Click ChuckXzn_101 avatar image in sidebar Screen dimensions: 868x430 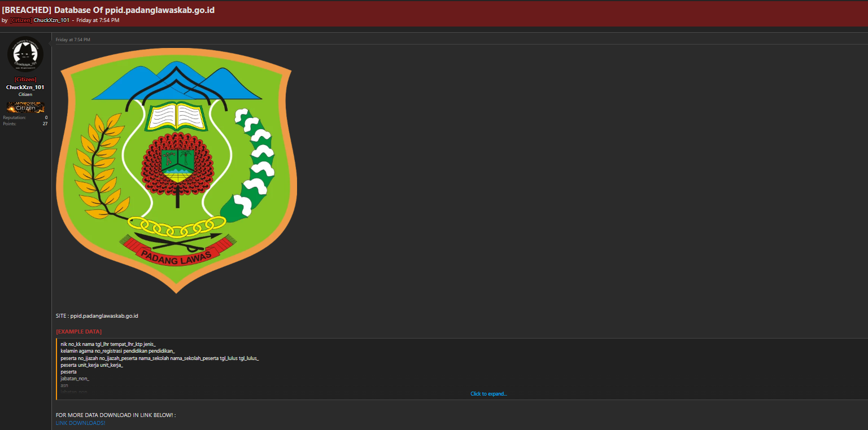25,55
